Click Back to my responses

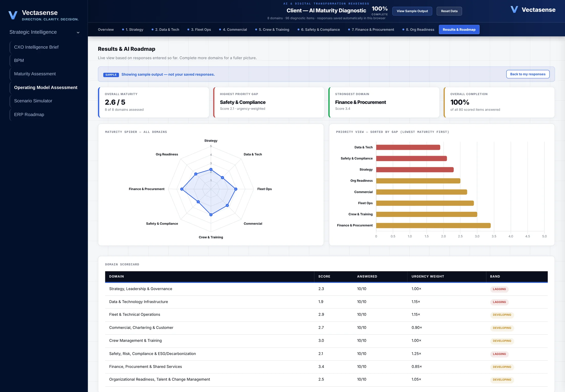pyautogui.click(x=528, y=74)
